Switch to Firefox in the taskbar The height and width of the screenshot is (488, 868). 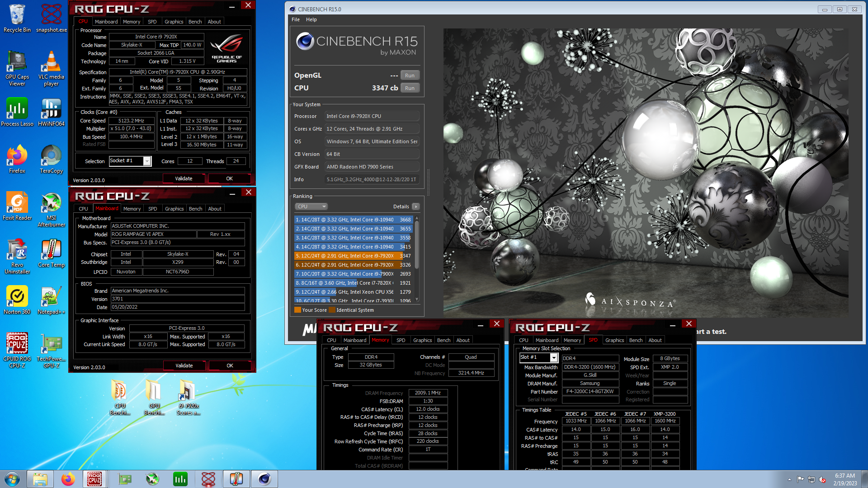(68, 479)
